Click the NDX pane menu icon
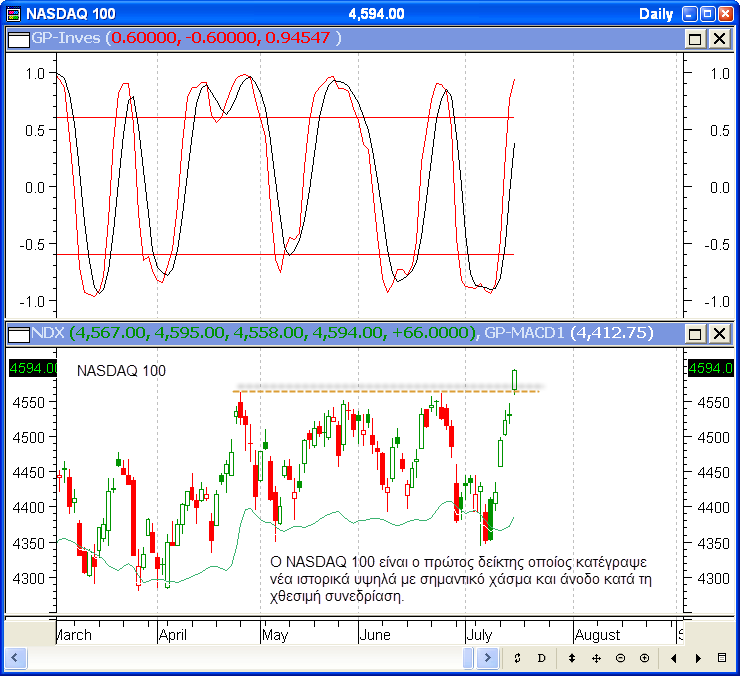 pos(18,334)
